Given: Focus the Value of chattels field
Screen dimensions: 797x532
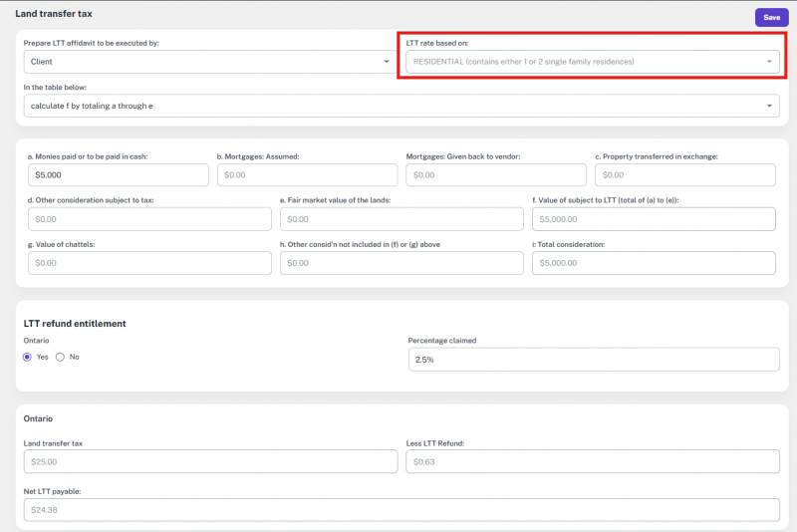Looking at the screenshot, I should coord(147,262).
